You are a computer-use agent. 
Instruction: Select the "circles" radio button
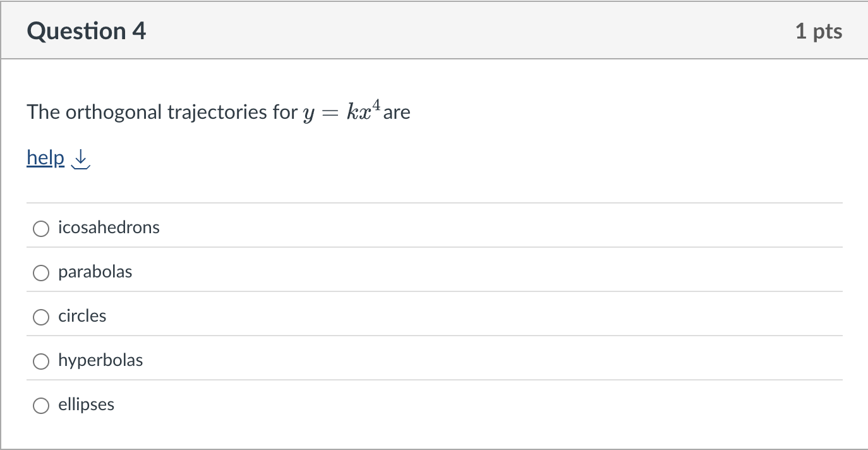tap(40, 317)
